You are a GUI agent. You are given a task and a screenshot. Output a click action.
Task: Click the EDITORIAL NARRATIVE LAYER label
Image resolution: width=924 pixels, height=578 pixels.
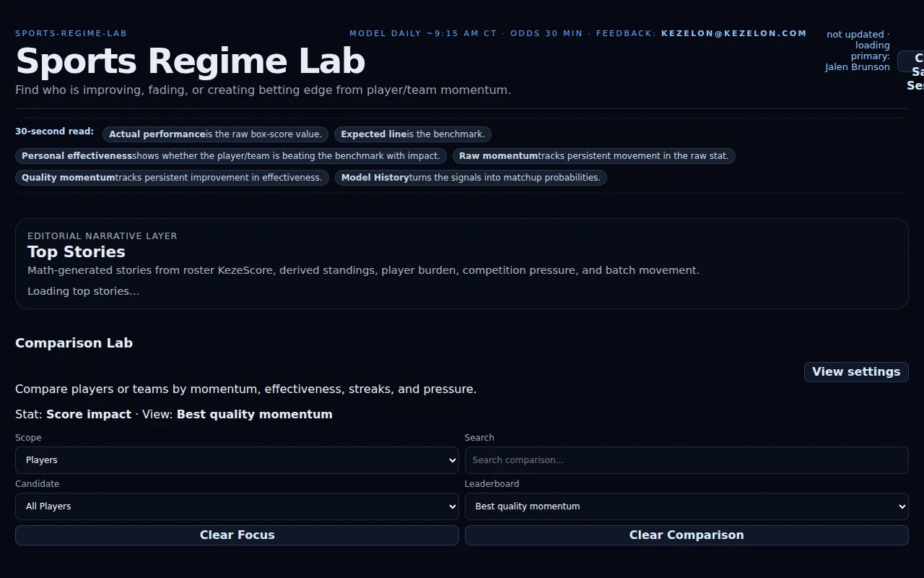(x=103, y=236)
